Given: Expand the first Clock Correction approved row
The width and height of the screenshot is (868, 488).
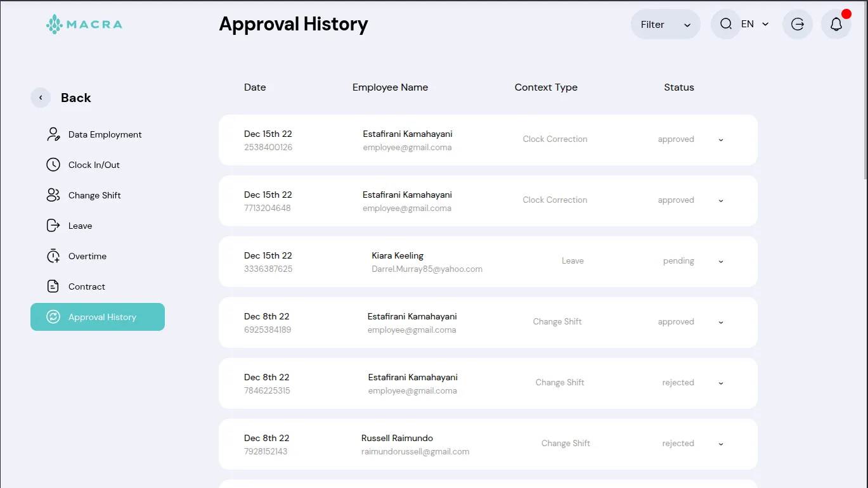Looking at the screenshot, I should [x=721, y=139].
